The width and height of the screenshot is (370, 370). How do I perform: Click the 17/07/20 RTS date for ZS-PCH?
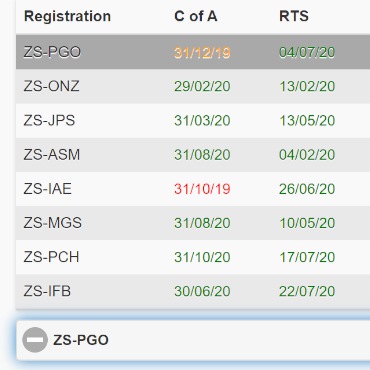pos(307,257)
